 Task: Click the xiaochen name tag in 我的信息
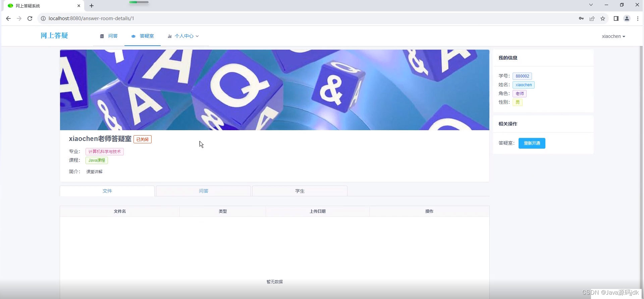coord(524,85)
